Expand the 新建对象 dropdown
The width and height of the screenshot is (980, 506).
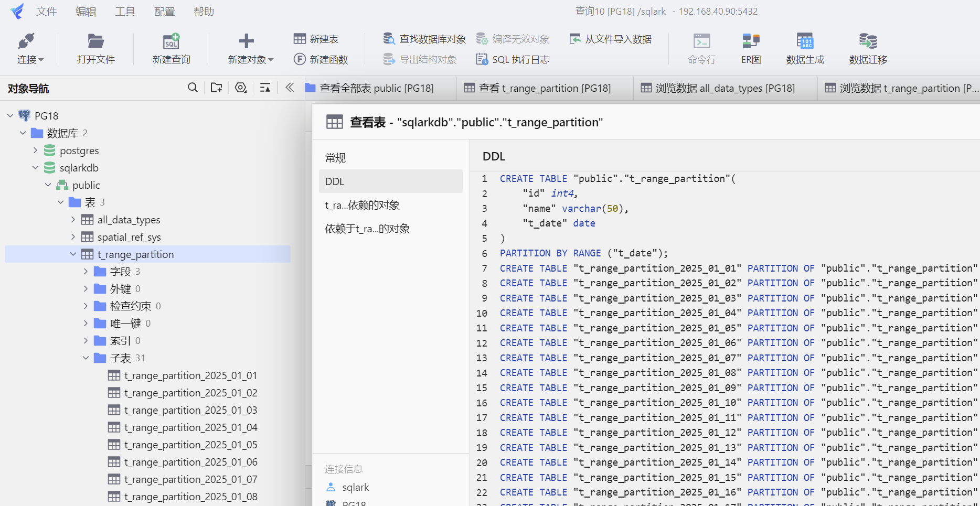coord(270,59)
